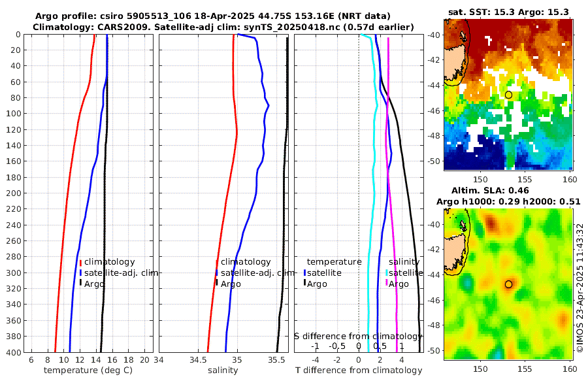Click the 'T difference from climatology' axis label
The image size is (588, 379).
click(359, 371)
